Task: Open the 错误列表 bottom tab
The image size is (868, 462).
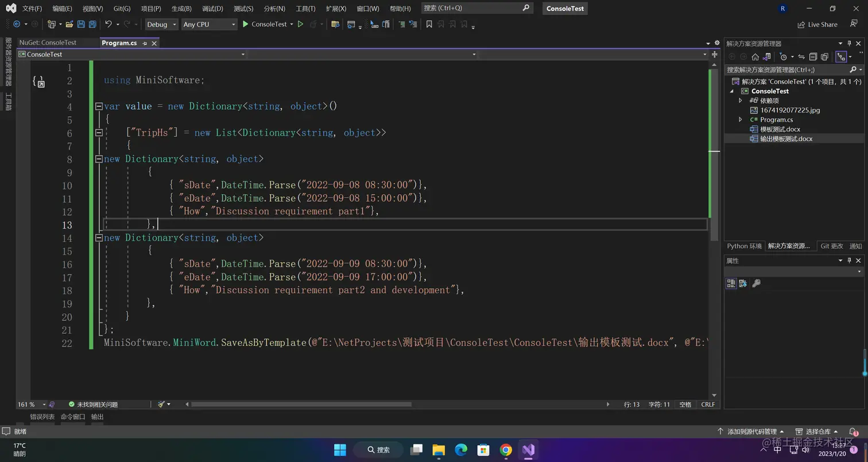Action: click(x=42, y=417)
